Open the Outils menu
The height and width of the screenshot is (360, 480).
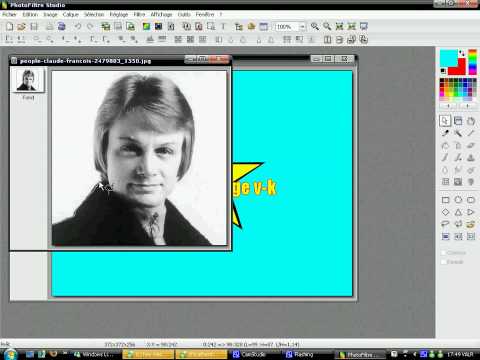pyautogui.click(x=184, y=14)
